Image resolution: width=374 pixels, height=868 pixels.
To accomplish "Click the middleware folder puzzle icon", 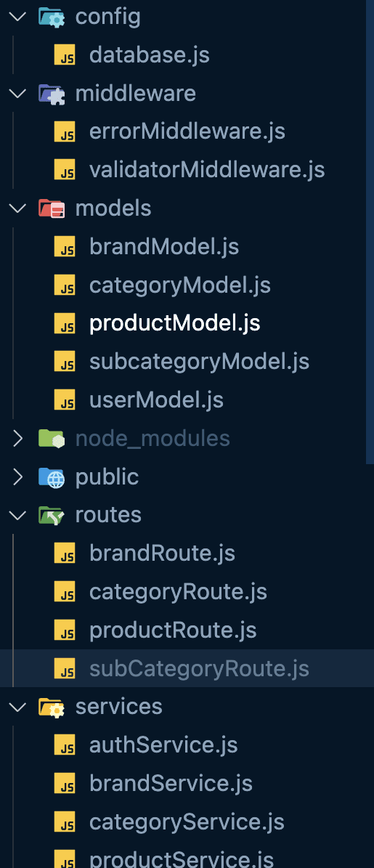I will tap(52, 93).
